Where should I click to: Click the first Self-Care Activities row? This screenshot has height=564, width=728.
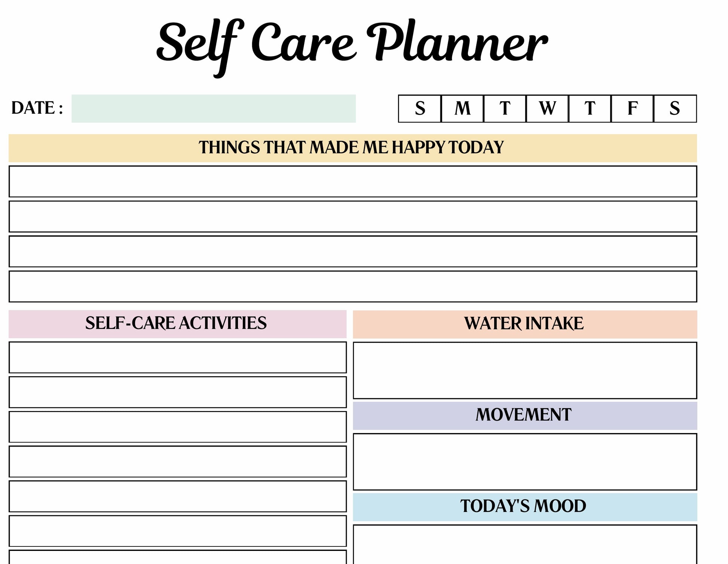point(177,357)
